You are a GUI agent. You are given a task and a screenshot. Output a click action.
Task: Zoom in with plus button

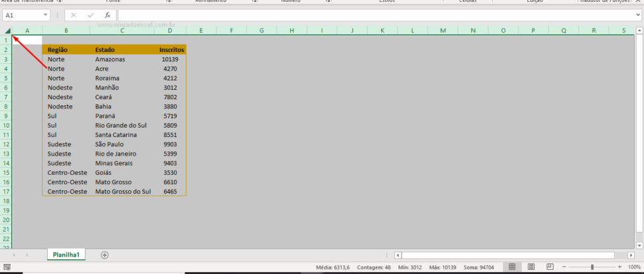pos(620,267)
